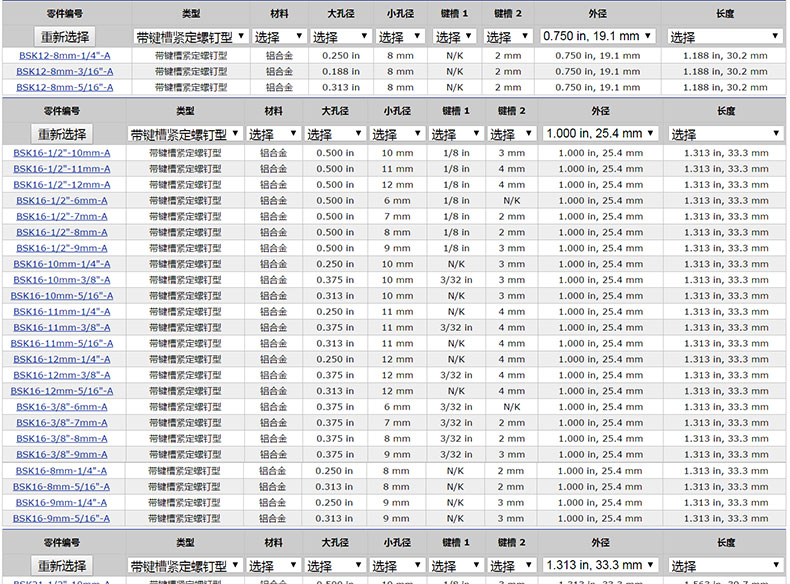
Task: Open the BSK12-8mm-1/4"-A part link
Action: [65, 56]
